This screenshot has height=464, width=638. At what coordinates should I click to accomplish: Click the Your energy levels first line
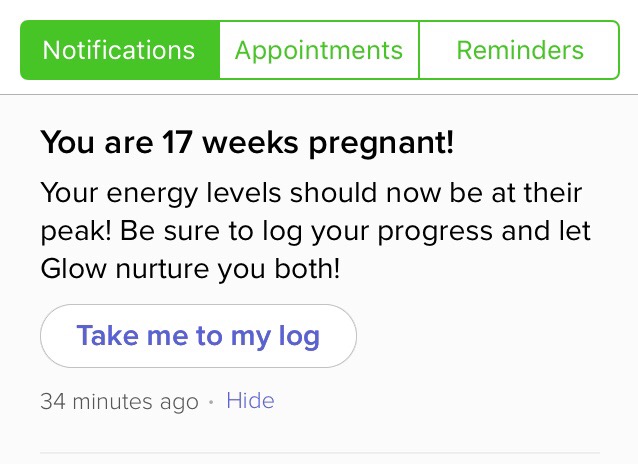click(311, 193)
